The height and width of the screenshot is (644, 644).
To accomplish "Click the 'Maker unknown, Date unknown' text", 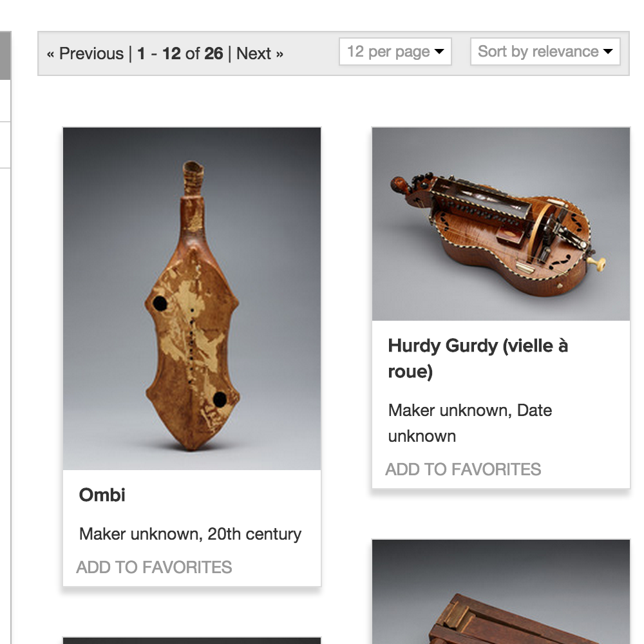I will (x=470, y=423).
